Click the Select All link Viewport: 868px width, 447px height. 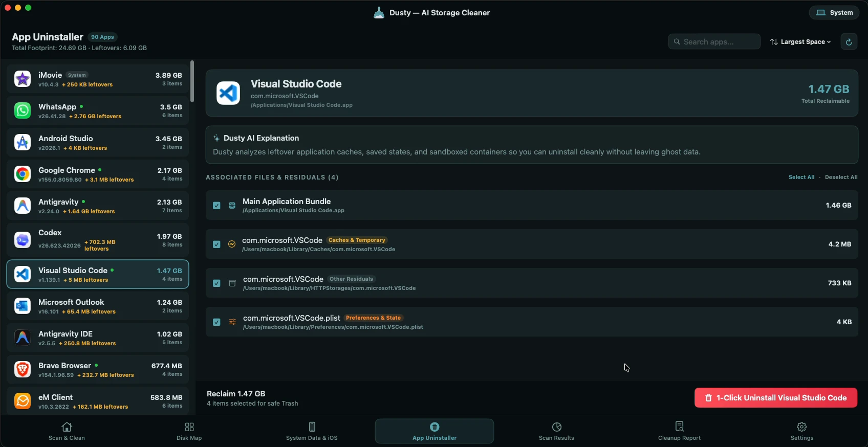[x=801, y=177]
